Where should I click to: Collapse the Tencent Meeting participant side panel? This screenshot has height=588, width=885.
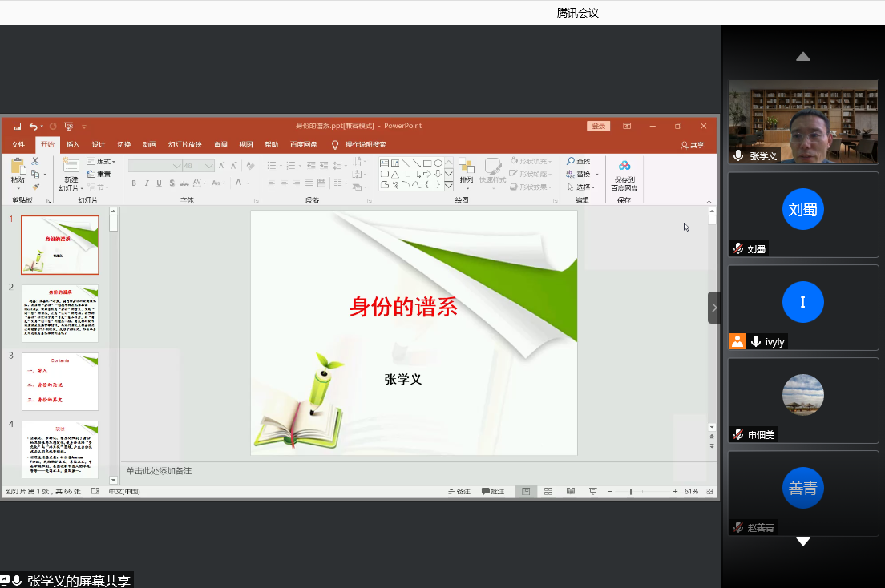coord(713,308)
